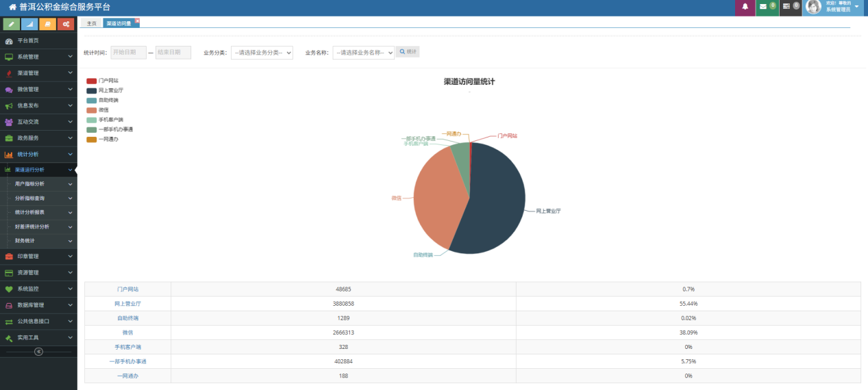Click the bell notification icon
Screen dimensions: 868x390
click(745, 7)
